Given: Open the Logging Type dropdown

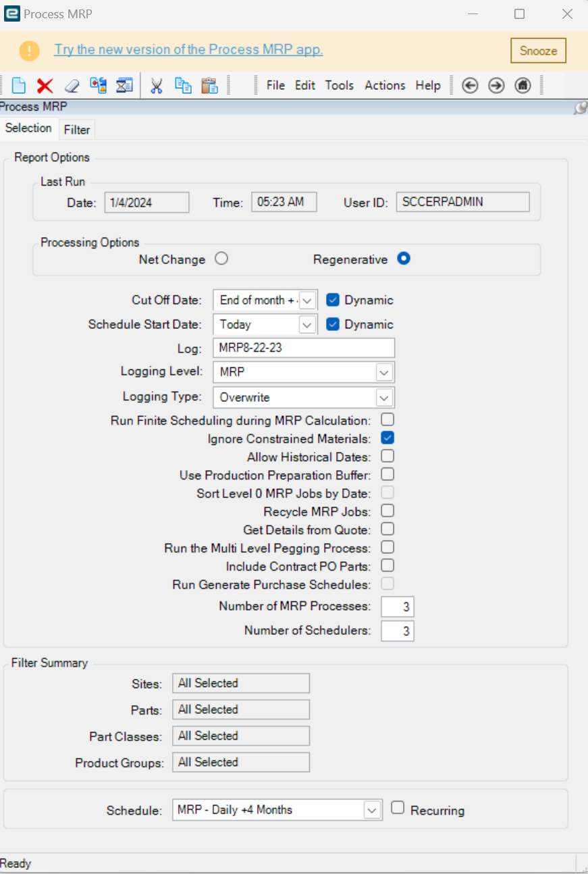Looking at the screenshot, I should click(384, 398).
